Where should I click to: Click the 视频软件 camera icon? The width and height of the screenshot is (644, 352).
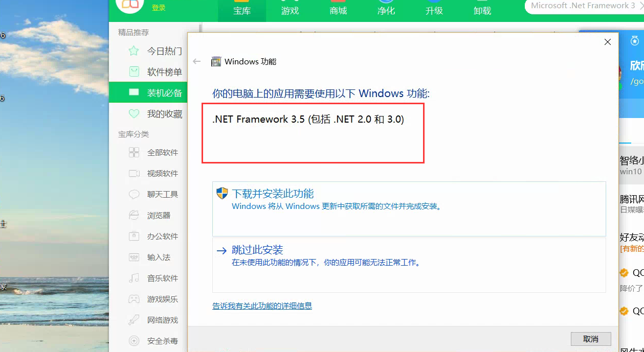coord(134,173)
